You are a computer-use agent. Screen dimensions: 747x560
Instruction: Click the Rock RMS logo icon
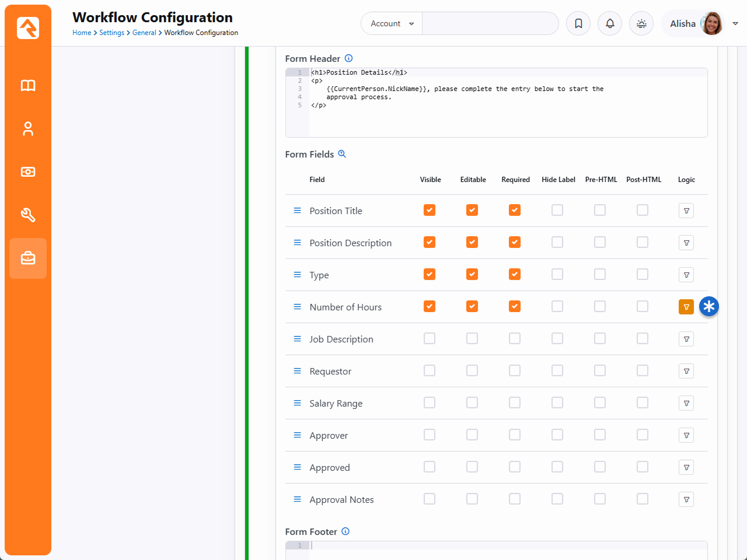coord(28,27)
